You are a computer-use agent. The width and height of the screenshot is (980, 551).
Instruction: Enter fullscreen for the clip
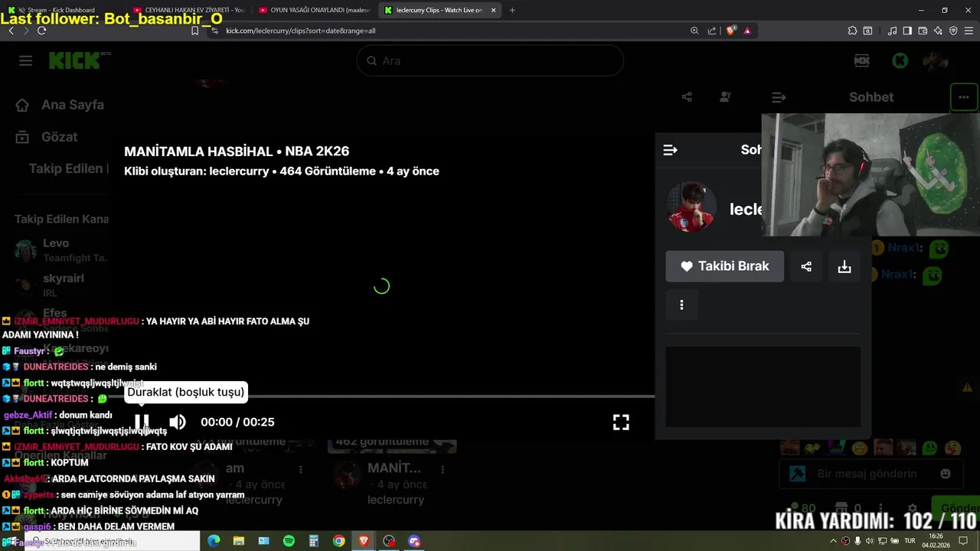(621, 422)
